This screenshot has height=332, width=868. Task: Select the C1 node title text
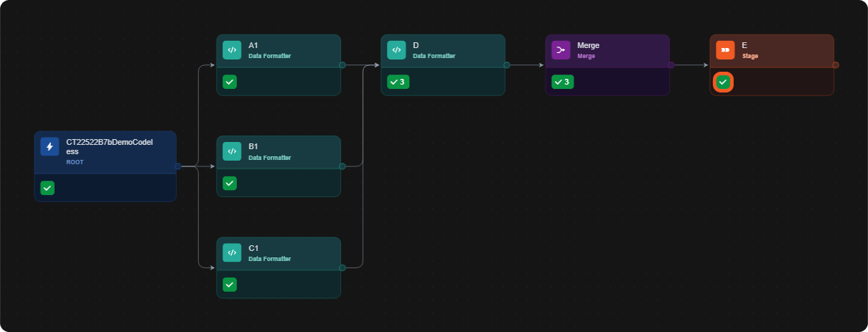(253, 248)
